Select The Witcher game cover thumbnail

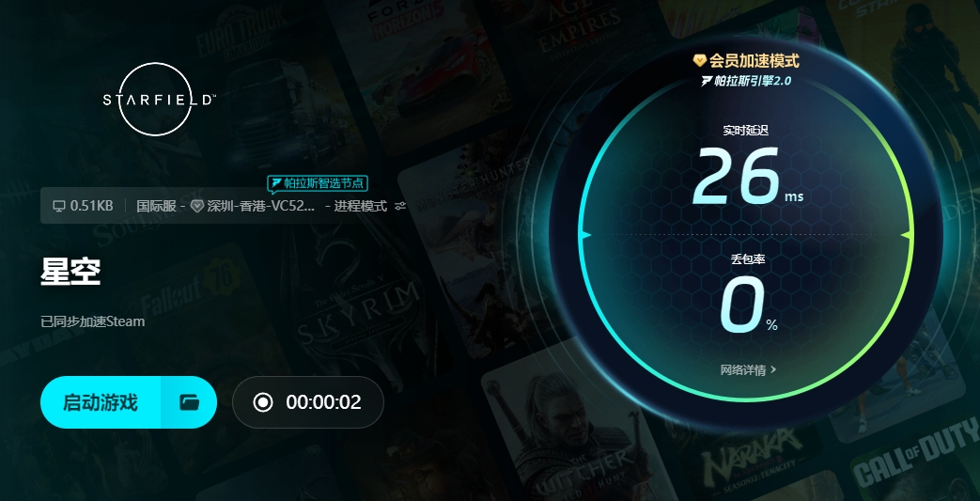coord(582,431)
